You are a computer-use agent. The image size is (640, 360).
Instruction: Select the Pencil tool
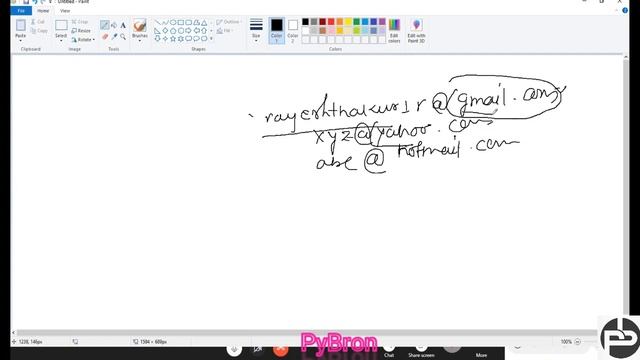(x=104, y=25)
